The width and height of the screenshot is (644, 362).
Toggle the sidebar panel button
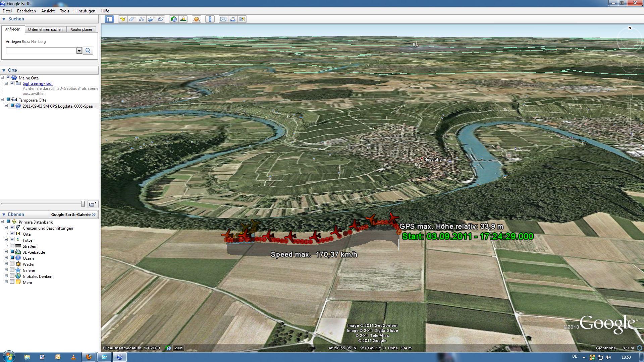tap(109, 19)
